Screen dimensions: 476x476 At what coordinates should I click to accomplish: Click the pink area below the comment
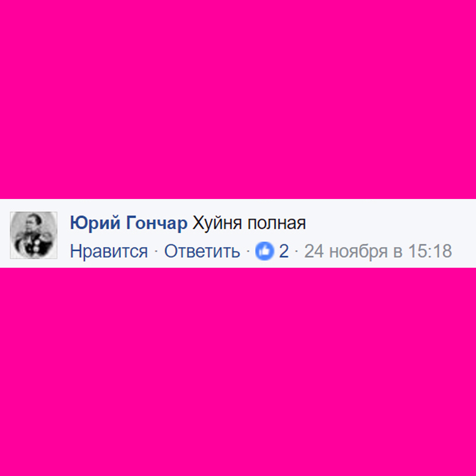pyautogui.click(x=238, y=372)
